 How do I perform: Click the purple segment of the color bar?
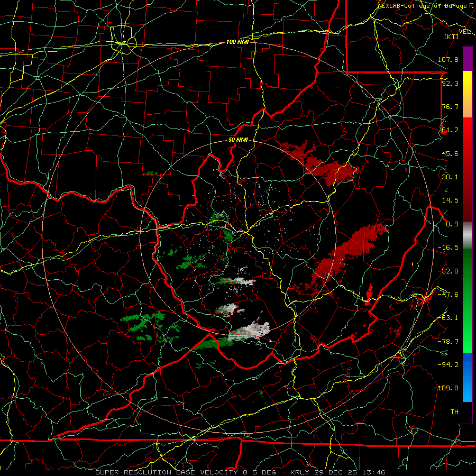[x=467, y=59]
